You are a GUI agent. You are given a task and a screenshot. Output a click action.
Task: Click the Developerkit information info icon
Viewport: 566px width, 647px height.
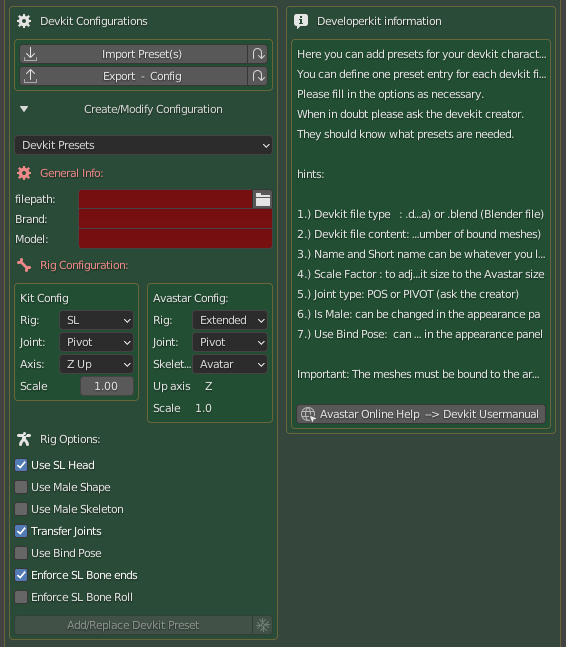point(301,21)
